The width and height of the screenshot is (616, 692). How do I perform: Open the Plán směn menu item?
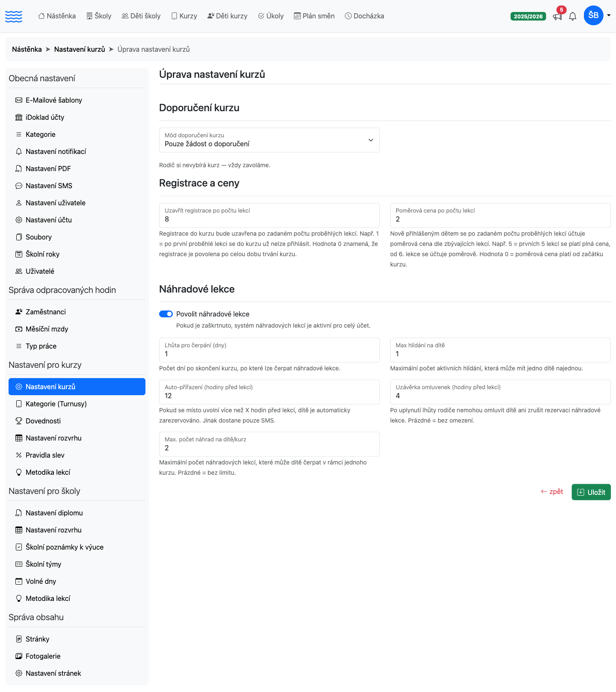tap(314, 16)
